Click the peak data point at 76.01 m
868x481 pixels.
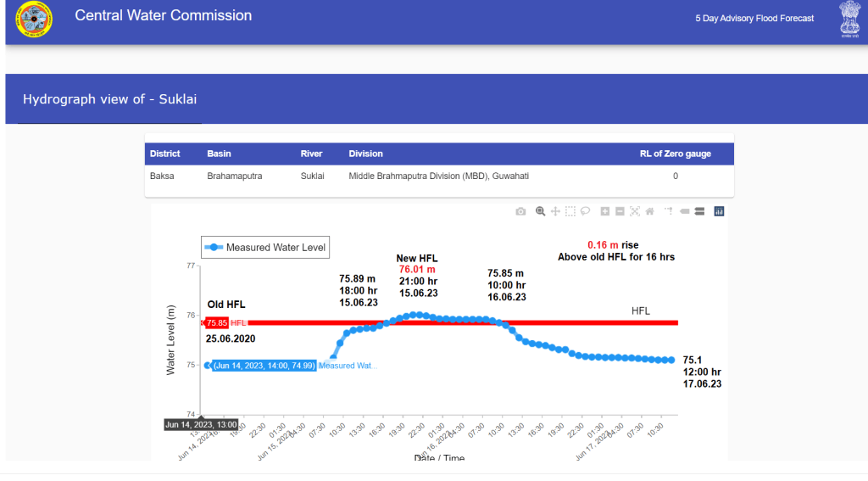[416, 315]
